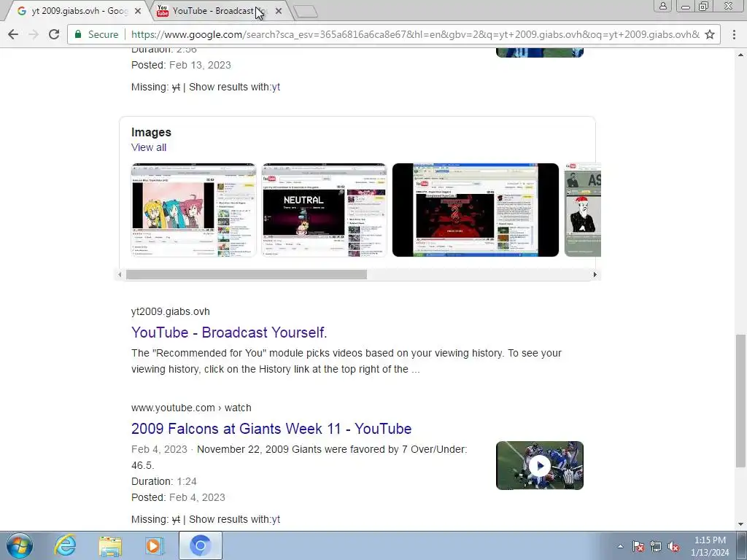
Task: Click the yt2009.giabs.ovh site label
Action: [x=171, y=311]
